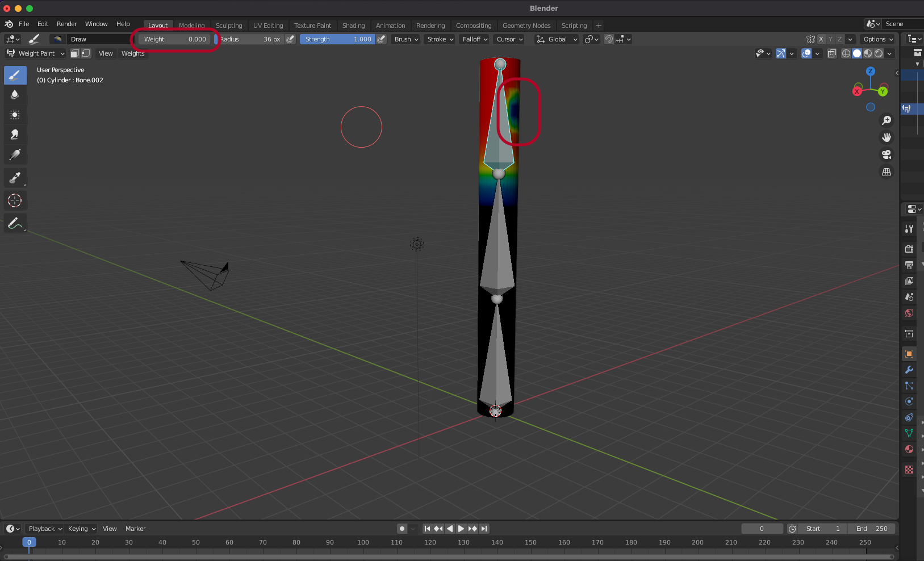
Task: Open the Particles properties tab
Action: 909,386
